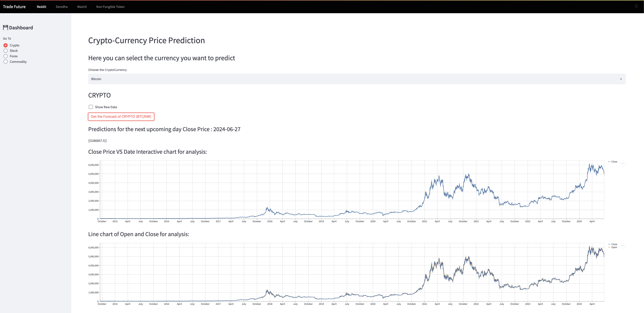Click the Predictions for the next upcoming day heading

[164, 129]
